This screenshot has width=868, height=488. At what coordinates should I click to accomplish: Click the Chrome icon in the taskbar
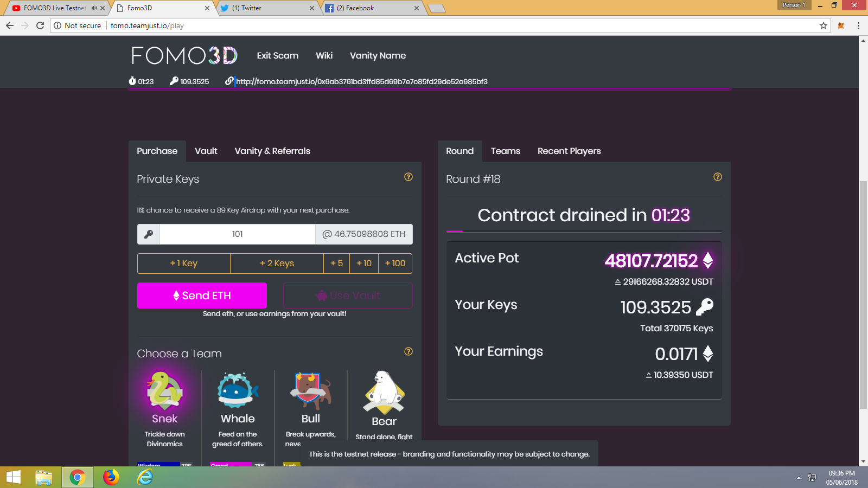point(78,477)
